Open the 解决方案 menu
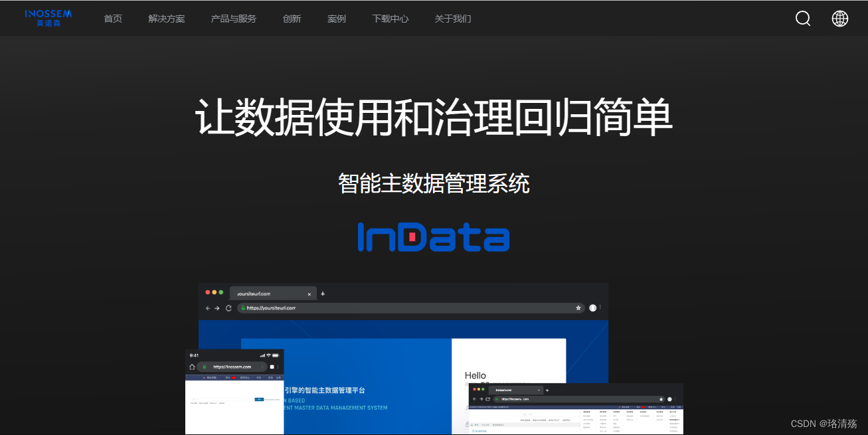Viewport: 868px width, 435px height. click(x=167, y=19)
